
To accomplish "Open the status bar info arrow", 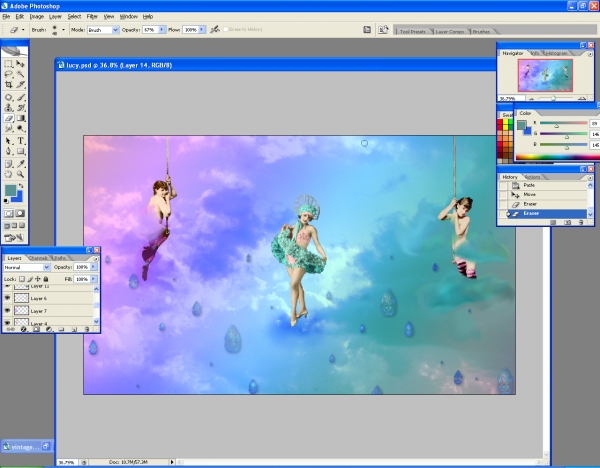I will tap(172, 462).
